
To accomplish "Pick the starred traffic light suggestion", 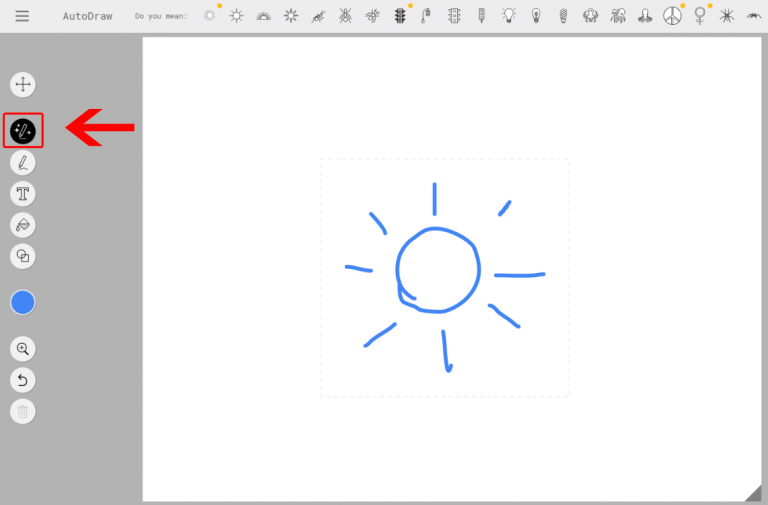I will click(x=400, y=16).
